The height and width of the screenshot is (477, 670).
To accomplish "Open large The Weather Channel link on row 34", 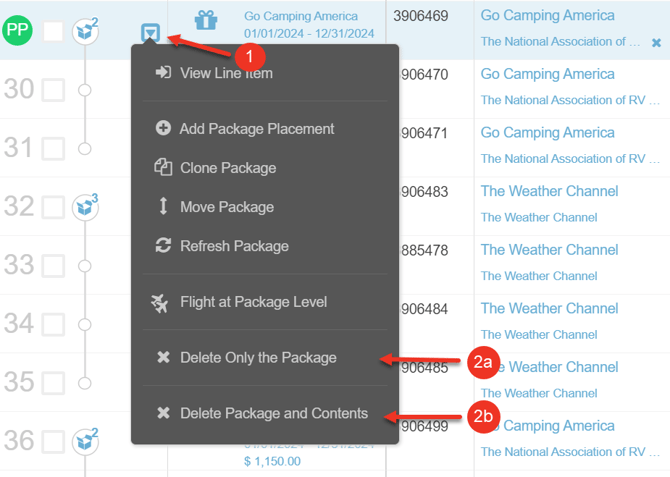I will (550, 308).
